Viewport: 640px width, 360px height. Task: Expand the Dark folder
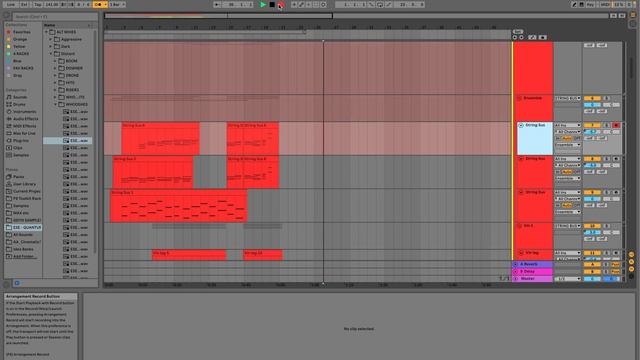(51, 47)
